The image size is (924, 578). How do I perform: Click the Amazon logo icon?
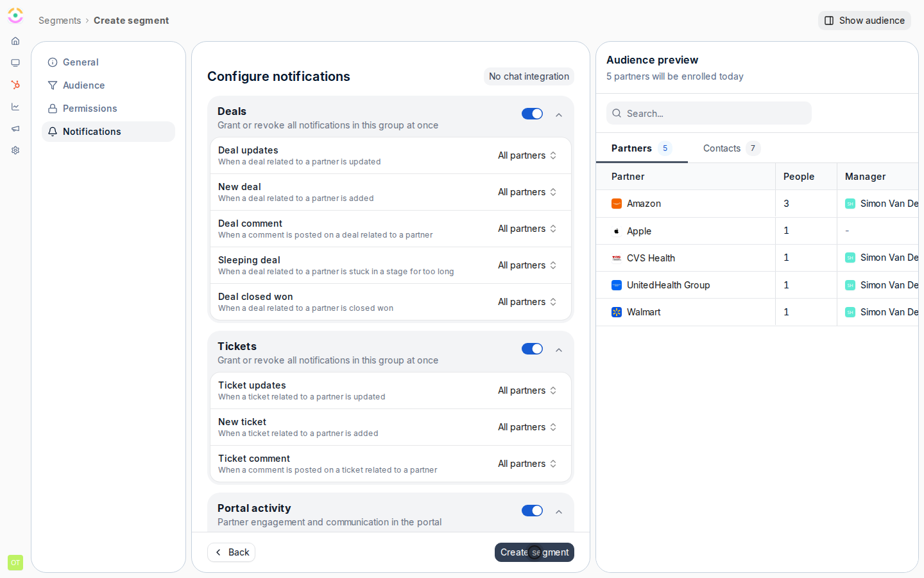pyautogui.click(x=617, y=204)
